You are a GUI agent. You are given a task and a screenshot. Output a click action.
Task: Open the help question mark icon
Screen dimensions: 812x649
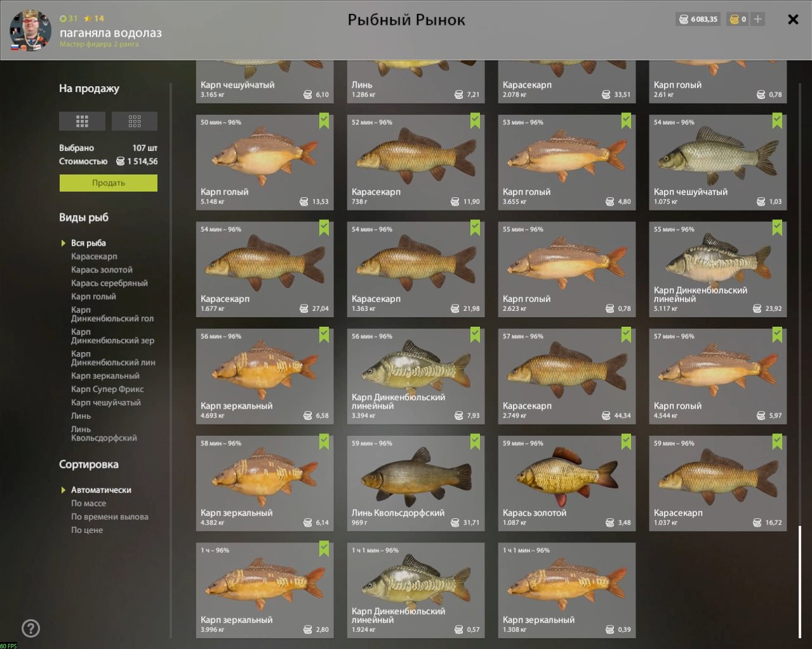pyautogui.click(x=30, y=628)
